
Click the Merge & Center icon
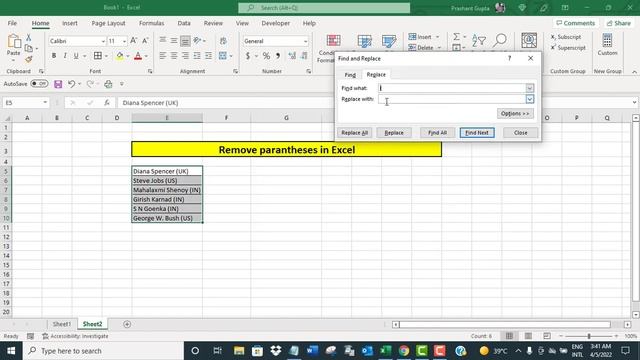click(222, 56)
